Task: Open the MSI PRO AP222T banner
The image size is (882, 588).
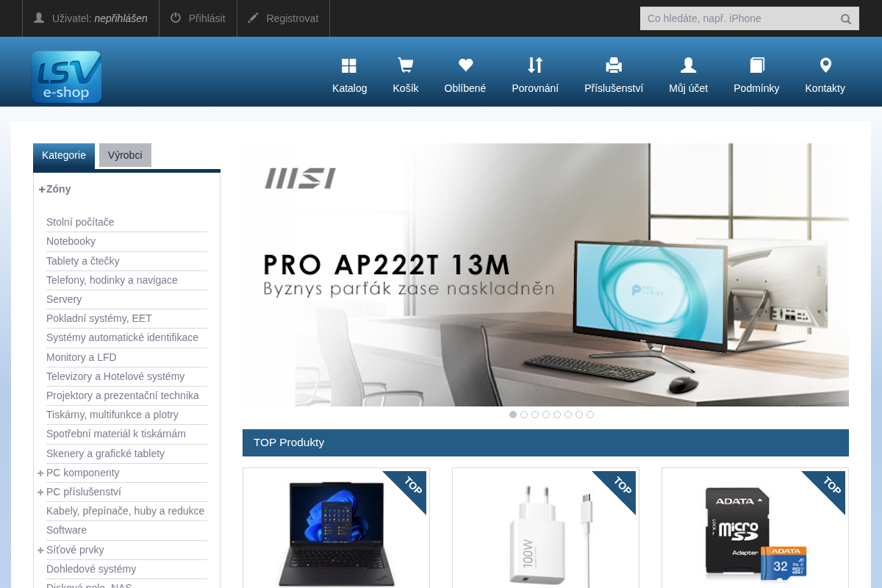Action: [545, 275]
